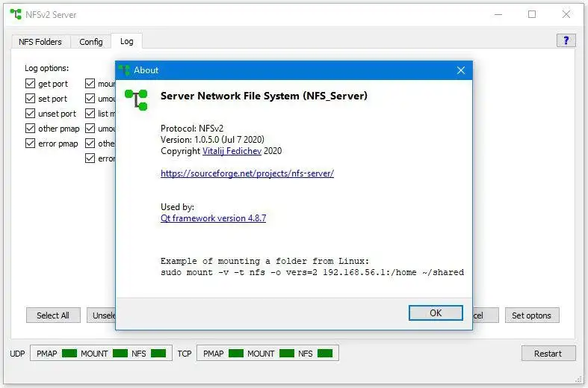Close the NFSv2 Server main window

[566, 14]
